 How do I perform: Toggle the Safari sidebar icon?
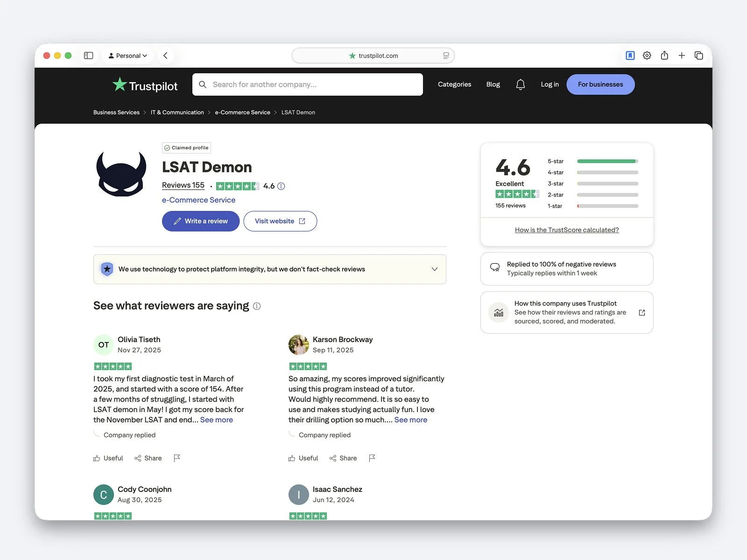pos(89,56)
